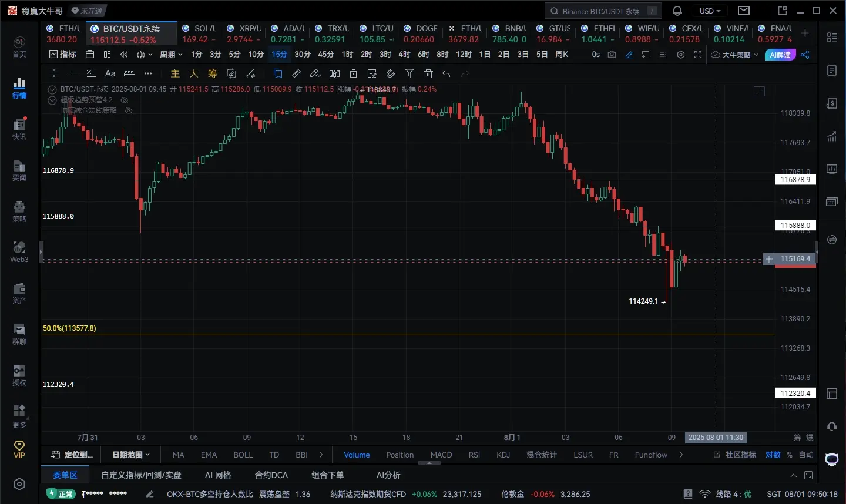This screenshot has height=504, width=846.
Task: Open the AI 网格 tab
Action: pos(218,475)
